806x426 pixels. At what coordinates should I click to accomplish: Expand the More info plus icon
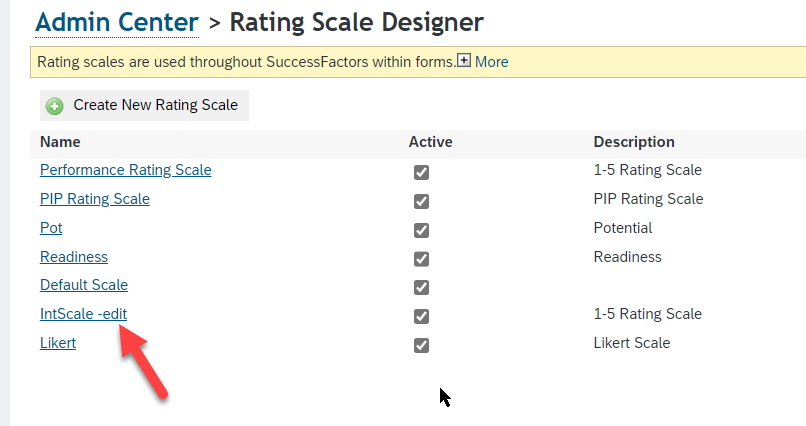coord(464,61)
